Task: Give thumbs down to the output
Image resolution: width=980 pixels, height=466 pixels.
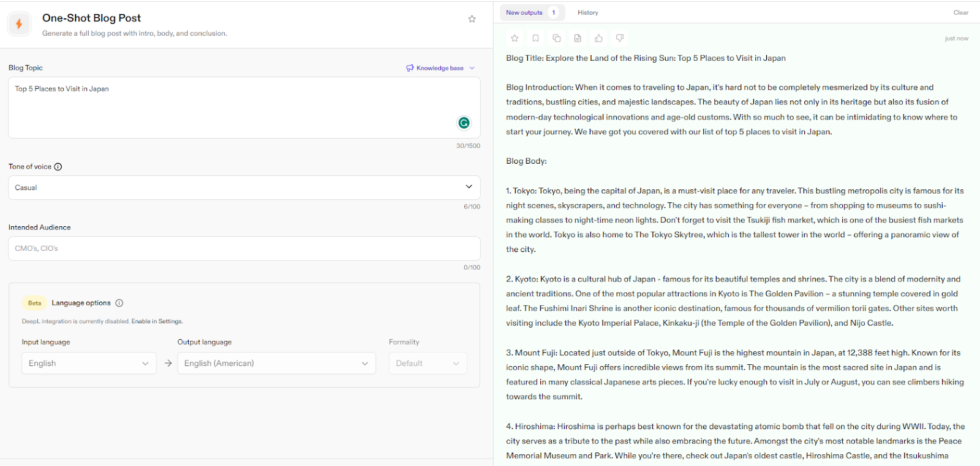Action: [x=620, y=38]
